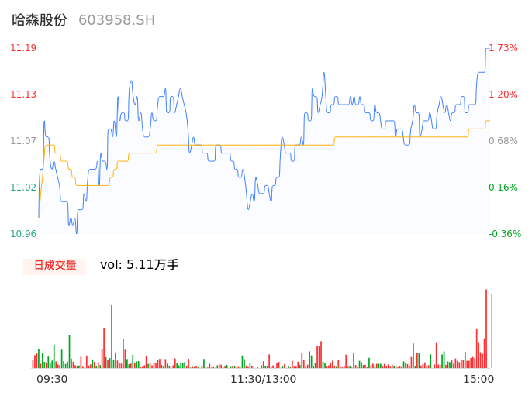Click the 0.68% percentage axis label
Screen dimensions: 532x406
[x=503, y=141]
